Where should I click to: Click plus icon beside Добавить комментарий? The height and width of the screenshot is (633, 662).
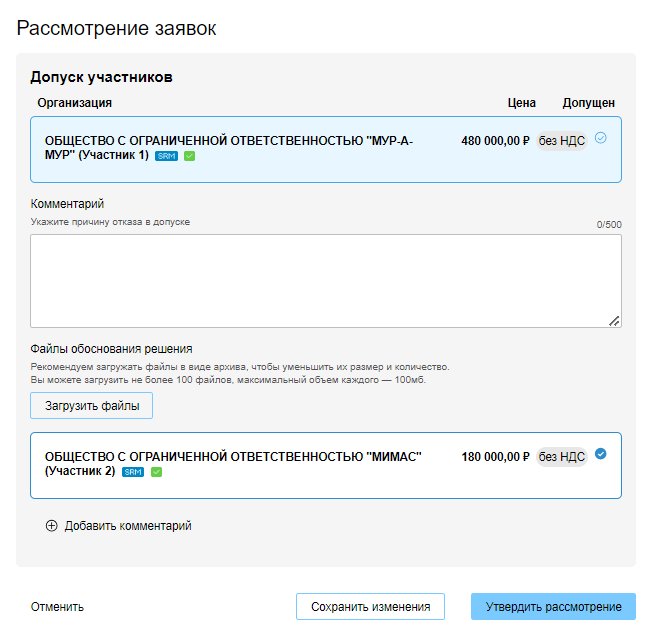[51, 526]
